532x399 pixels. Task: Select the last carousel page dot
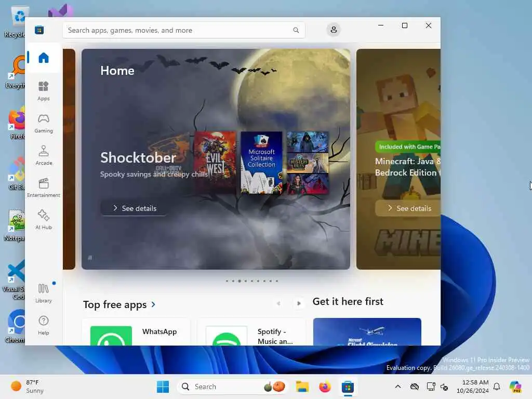pyautogui.click(x=277, y=281)
